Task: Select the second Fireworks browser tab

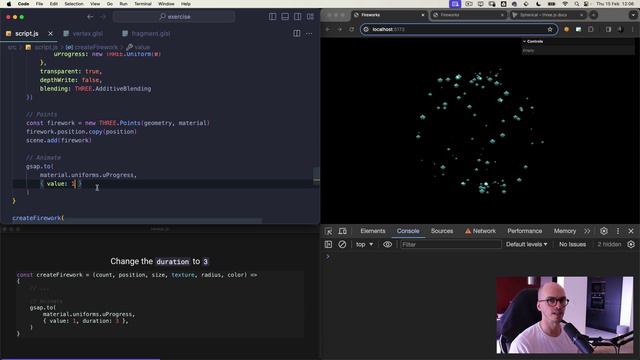Action: pyautogui.click(x=469, y=15)
